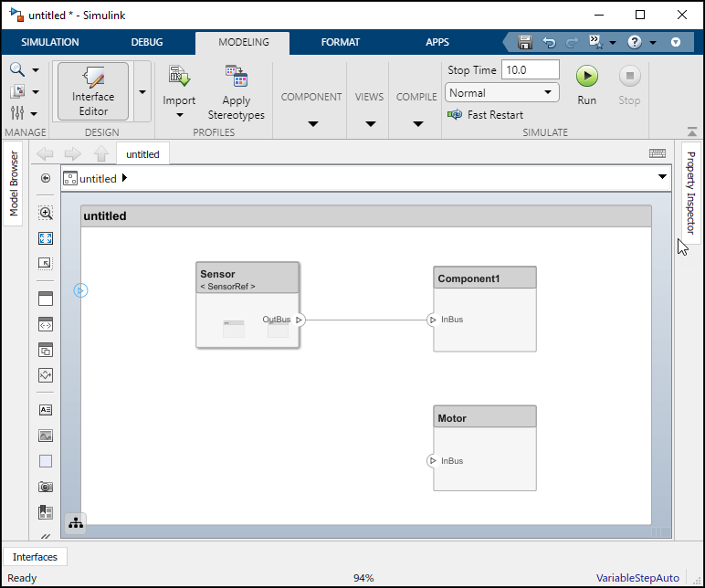Click the Stop simulation button
Image resolution: width=705 pixels, height=588 pixels.
click(x=629, y=85)
